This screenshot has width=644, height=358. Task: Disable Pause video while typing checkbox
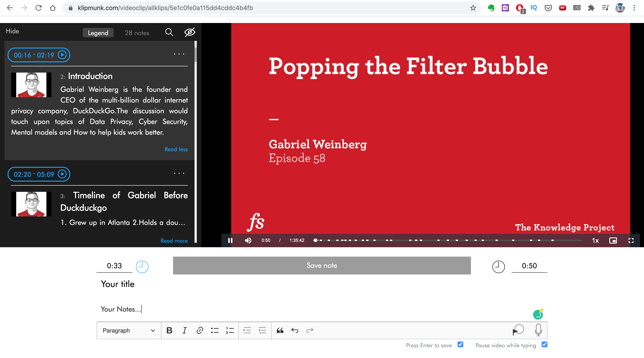(x=544, y=345)
